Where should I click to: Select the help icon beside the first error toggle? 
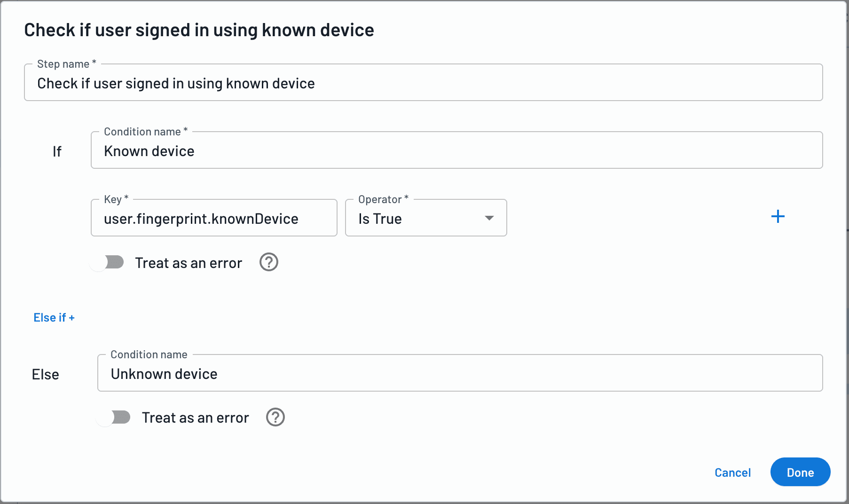[268, 262]
